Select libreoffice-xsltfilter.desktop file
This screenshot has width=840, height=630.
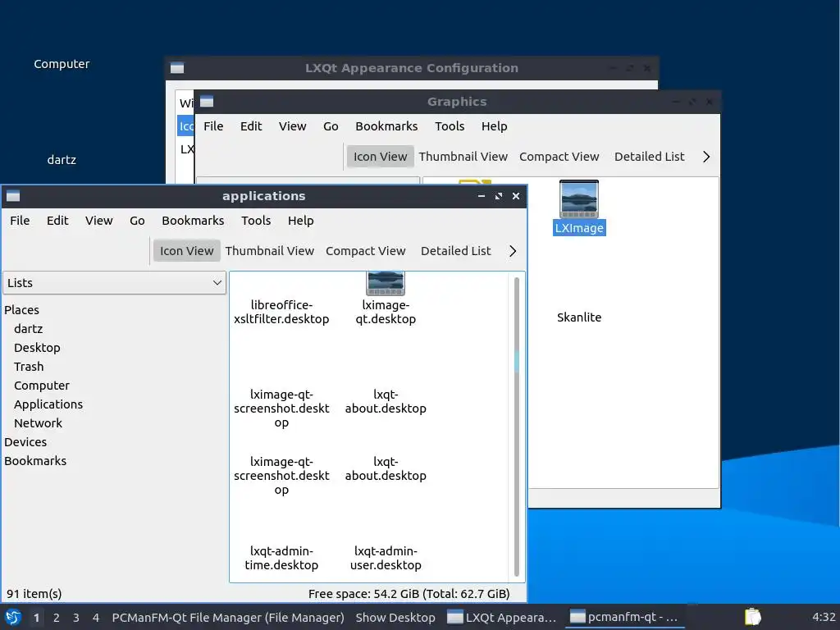pyautogui.click(x=281, y=312)
